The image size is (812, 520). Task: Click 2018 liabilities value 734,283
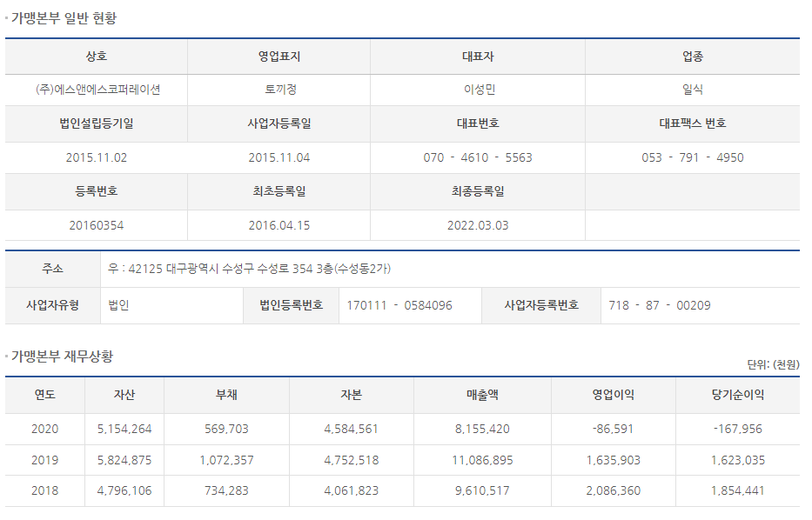coord(226,490)
